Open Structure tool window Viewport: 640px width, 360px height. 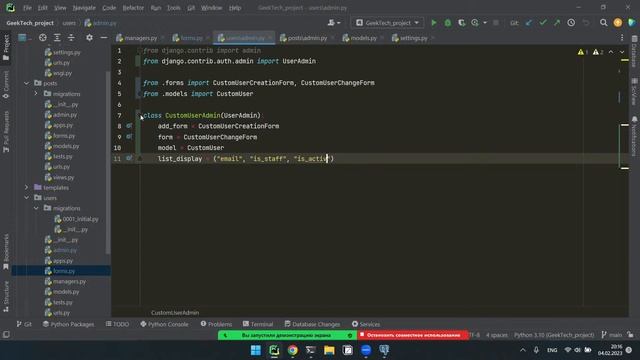(6, 297)
